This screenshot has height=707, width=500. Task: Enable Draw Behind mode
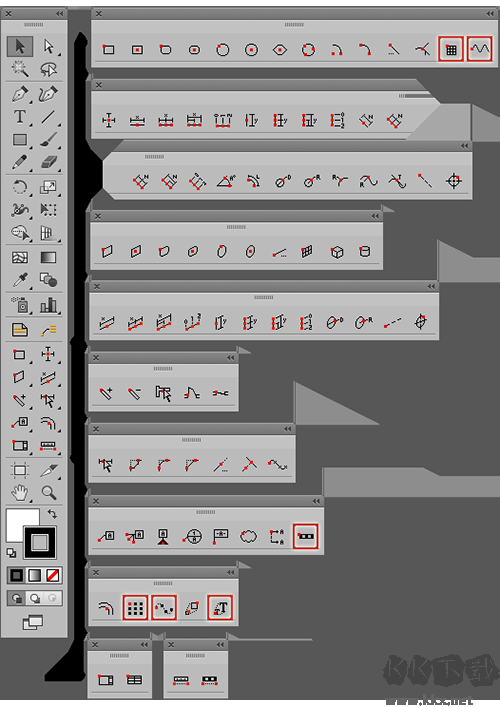[x=35, y=598]
